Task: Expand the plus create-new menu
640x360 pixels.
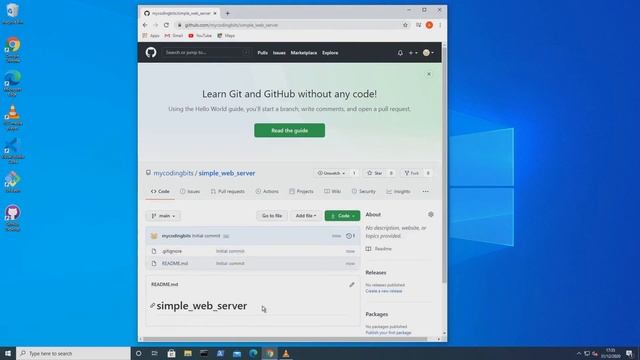Action: pos(413,53)
